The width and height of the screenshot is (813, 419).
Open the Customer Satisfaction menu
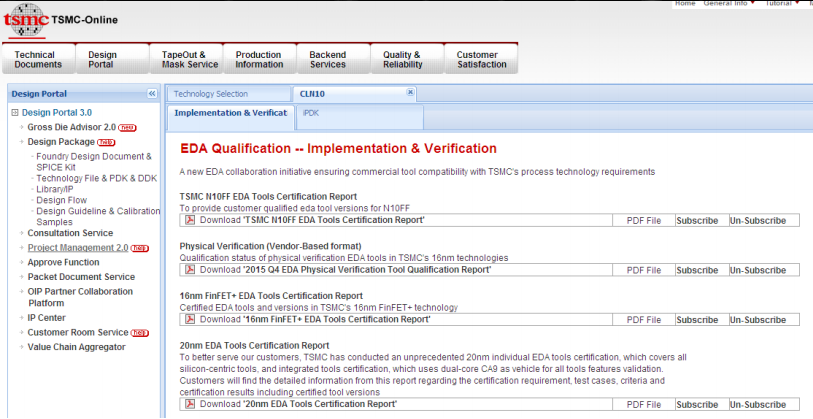[x=482, y=60]
